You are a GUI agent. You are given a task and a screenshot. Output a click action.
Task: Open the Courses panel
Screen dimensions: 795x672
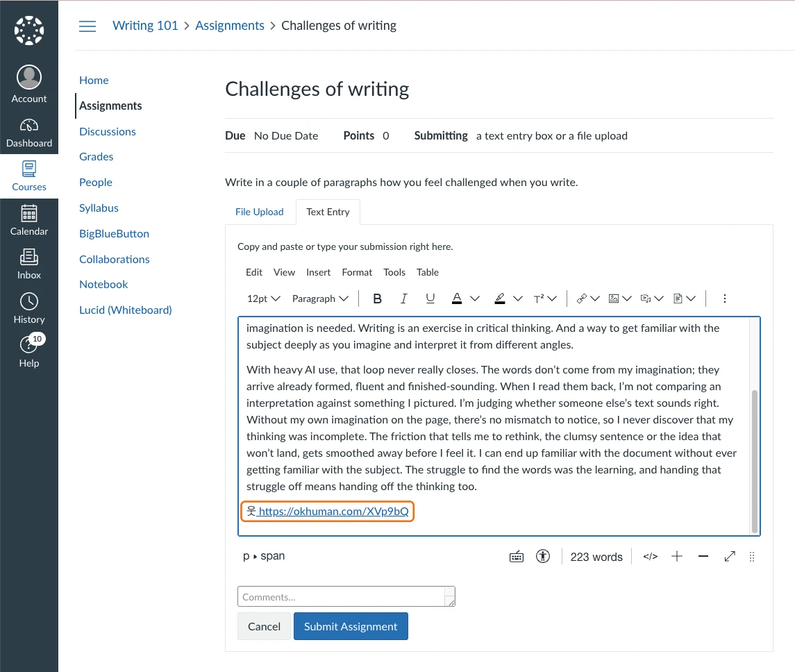pos(29,176)
